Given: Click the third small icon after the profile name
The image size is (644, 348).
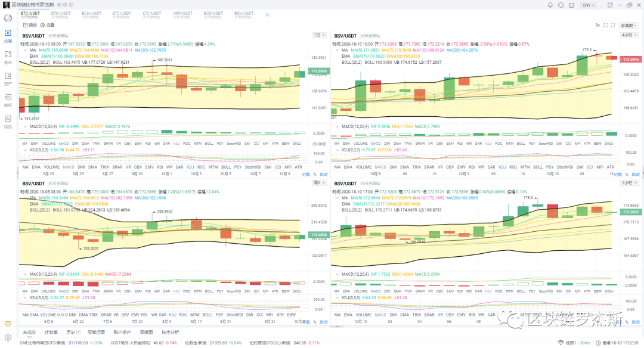Looking at the screenshot, I should (x=71, y=5).
